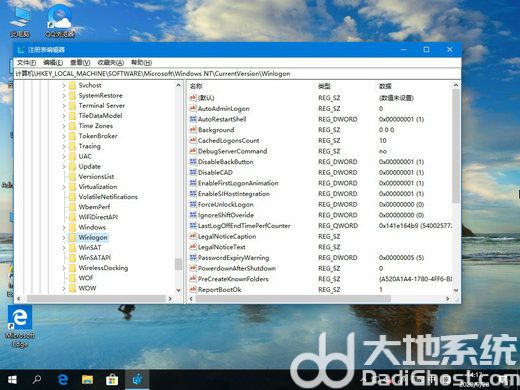
Task: Expand the Svchost key
Action: (x=64, y=86)
